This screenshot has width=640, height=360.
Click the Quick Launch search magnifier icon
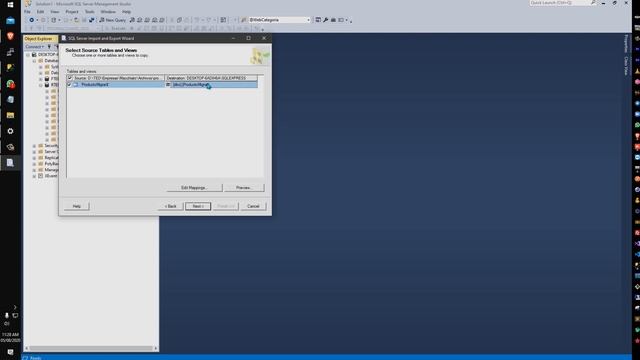pyautogui.click(x=593, y=3)
